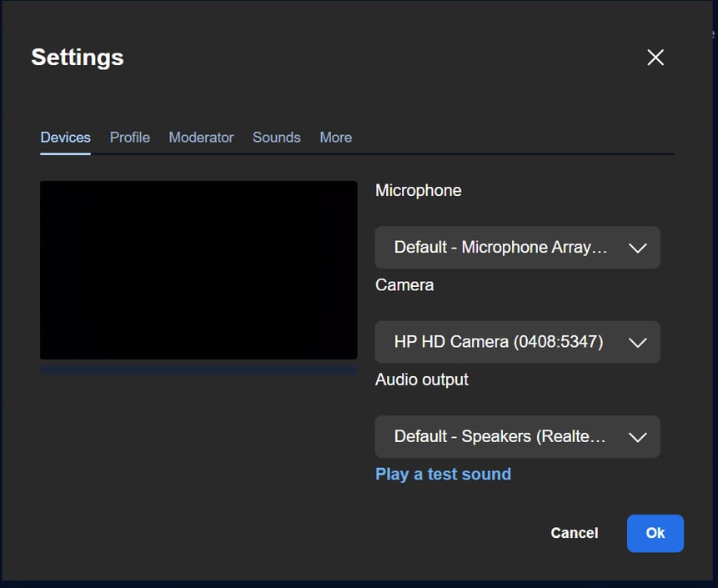Go to the Moderator tab
Viewport: 718px width, 588px height.
pyautogui.click(x=201, y=138)
